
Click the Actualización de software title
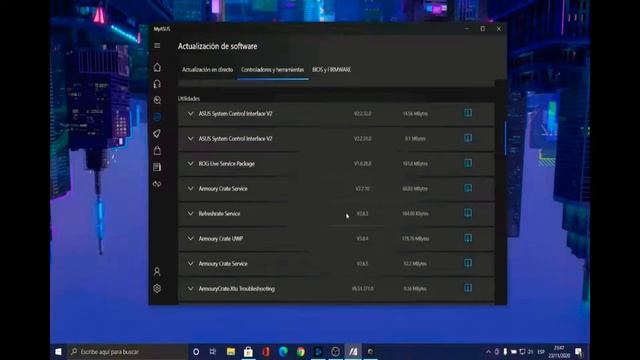tap(218, 46)
